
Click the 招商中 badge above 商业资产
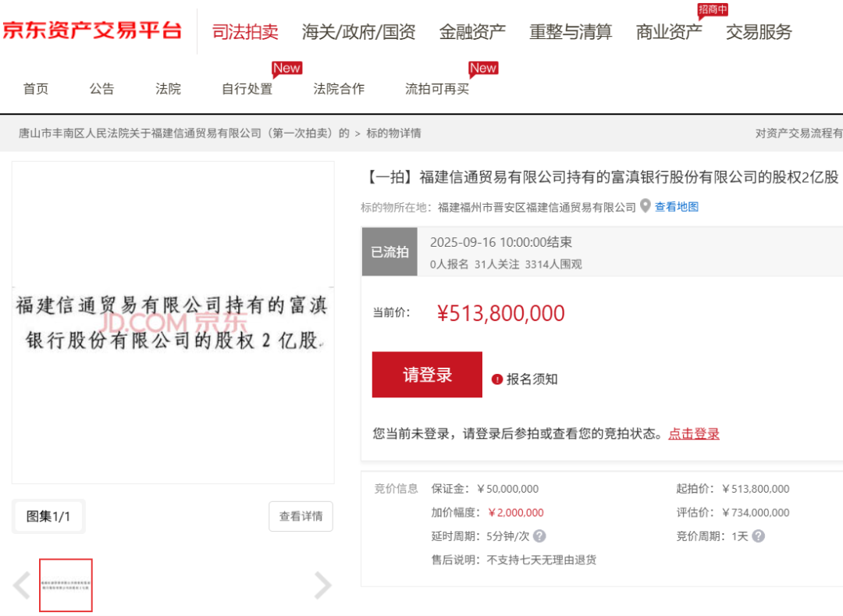[713, 10]
